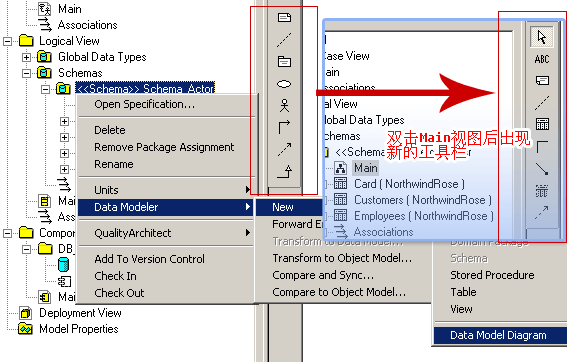Viewport: 567px width, 362px height.
Task: Select the Unidirectional Association tool
Action: coord(284,128)
